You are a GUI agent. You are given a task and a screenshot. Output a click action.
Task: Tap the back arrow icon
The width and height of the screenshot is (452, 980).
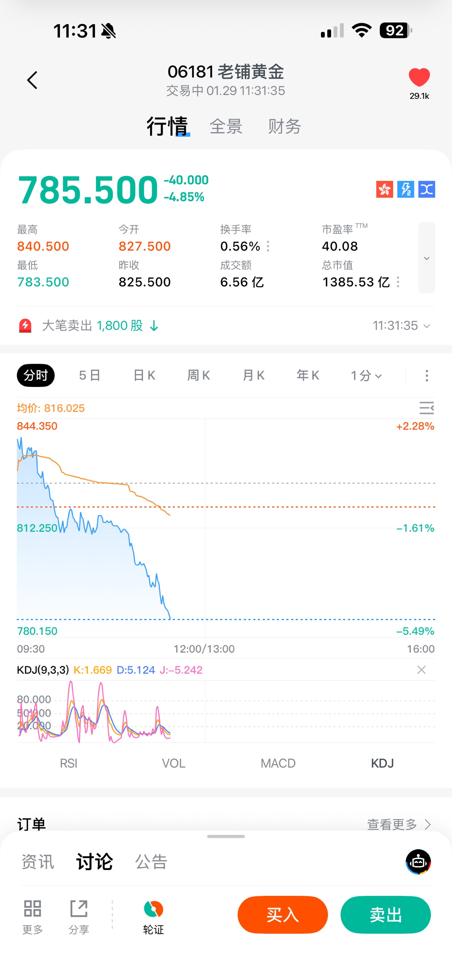[32, 80]
